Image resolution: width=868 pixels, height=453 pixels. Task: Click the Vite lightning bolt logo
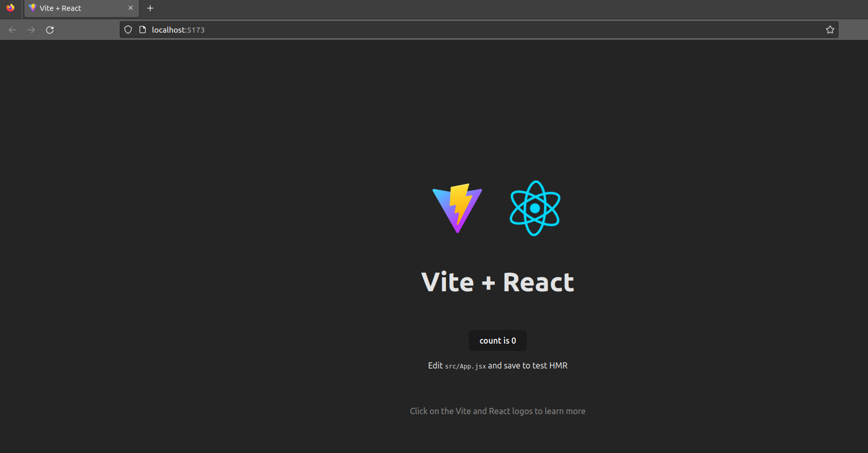(457, 208)
